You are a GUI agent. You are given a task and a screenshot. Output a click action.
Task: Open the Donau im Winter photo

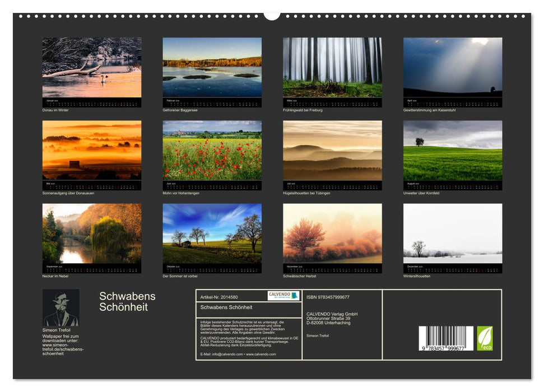pyautogui.click(x=92, y=68)
